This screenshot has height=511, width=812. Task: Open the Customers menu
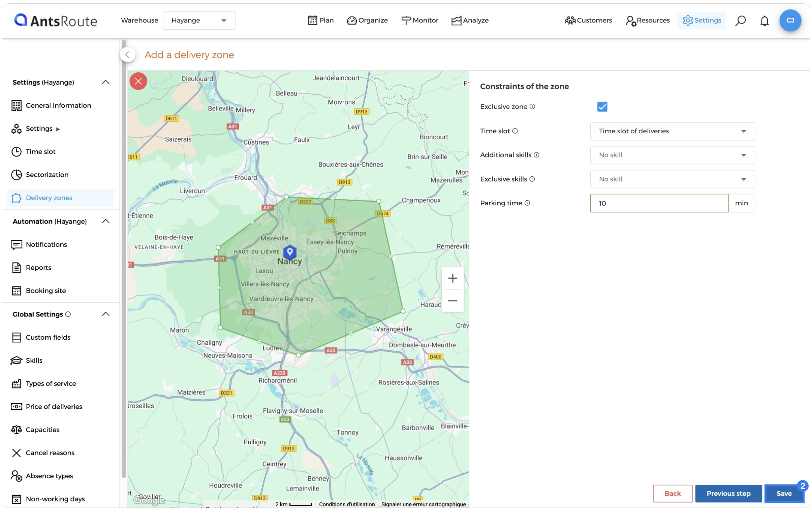tap(588, 20)
